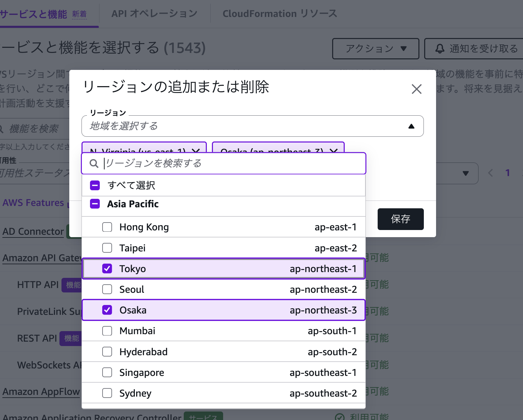Check the Sydney region

click(107, 393)
